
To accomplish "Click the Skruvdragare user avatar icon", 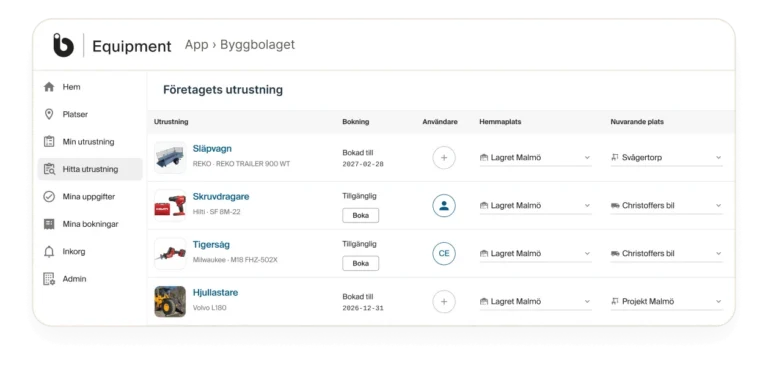I will click(444, 206).
